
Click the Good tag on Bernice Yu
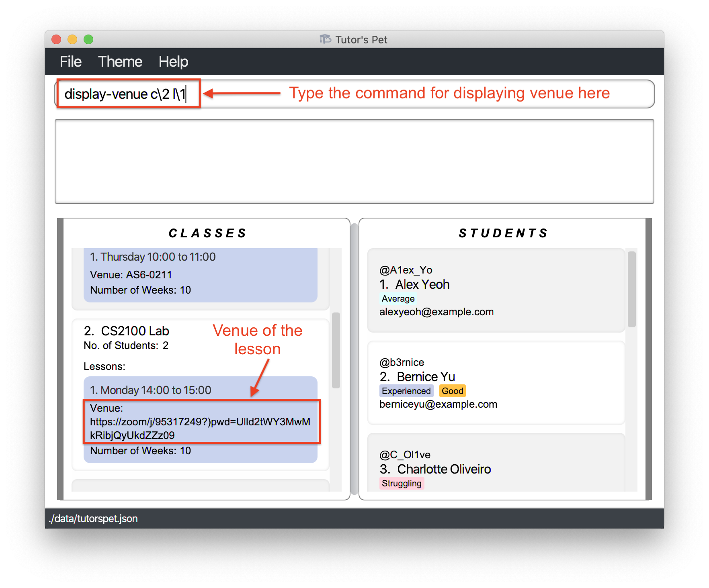[452, 391]
